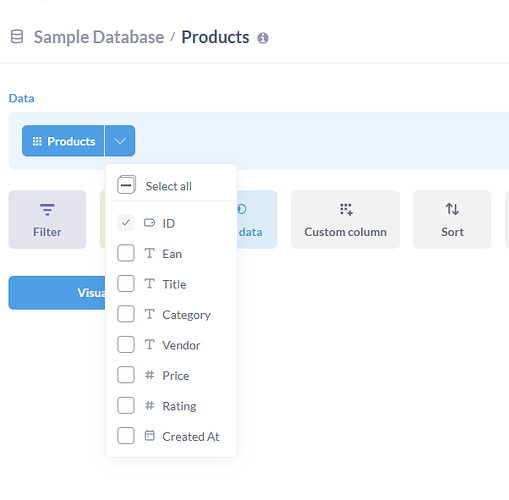Image resolution: width=509 pixels, height=500 pixels.
Task: Go to the Sample Database breadcrumb link
Action: coord(99,37)
